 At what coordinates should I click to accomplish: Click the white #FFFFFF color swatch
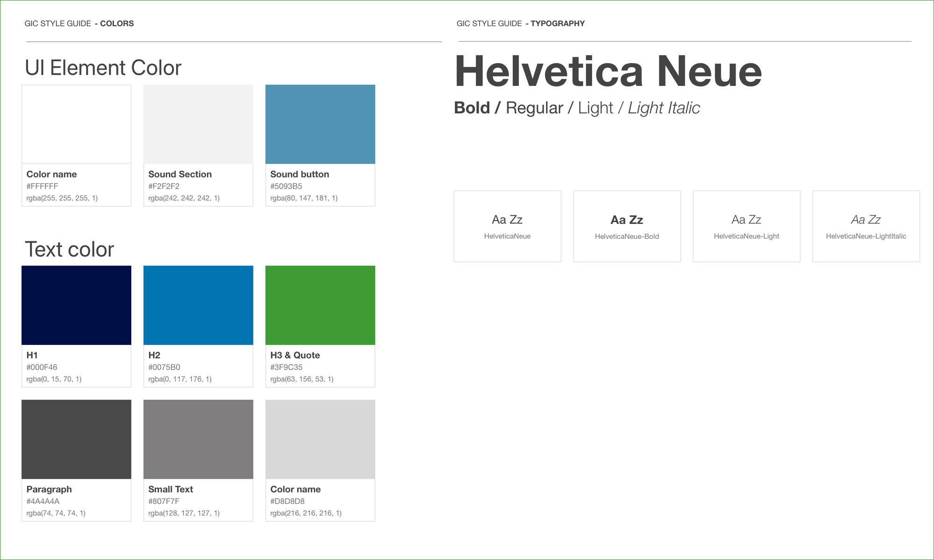pyautogui.click(x=76, y=124)
